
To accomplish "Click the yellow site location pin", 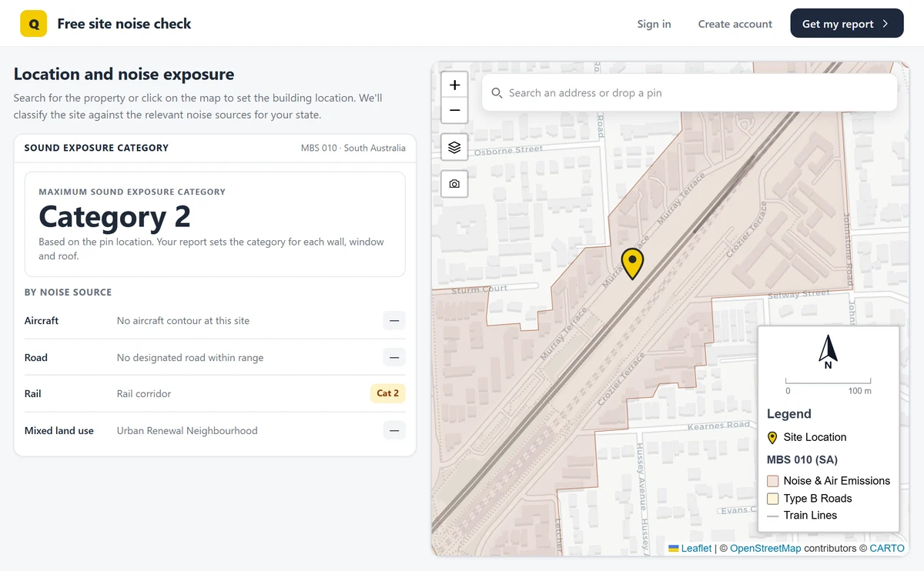I will click(x=632, y=264).
